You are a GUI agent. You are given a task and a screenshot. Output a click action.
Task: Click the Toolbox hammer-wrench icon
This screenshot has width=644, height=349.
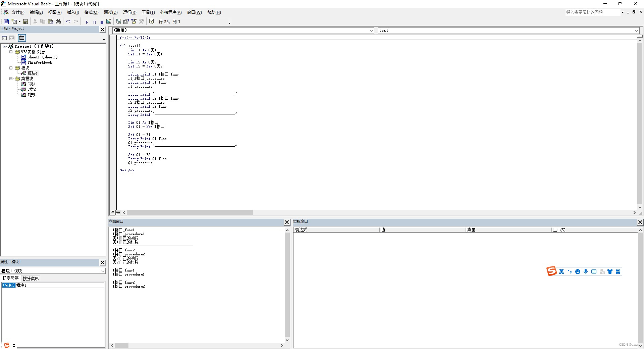(x=142, y=21)
